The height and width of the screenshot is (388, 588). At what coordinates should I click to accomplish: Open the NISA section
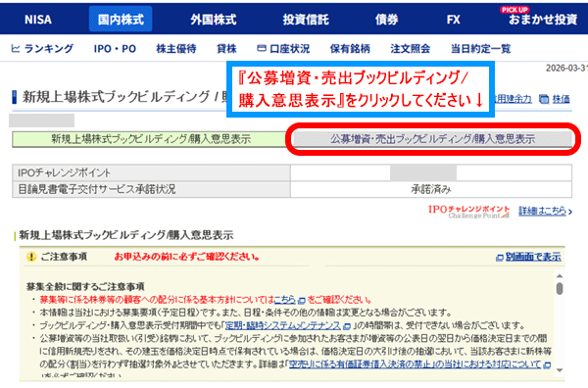pyautogui.click(x=38, y=20)
